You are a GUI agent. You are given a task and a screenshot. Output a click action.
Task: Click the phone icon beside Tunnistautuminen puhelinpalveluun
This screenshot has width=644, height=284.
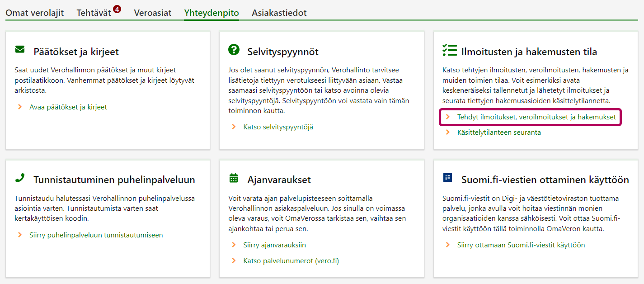pos(20,178)
